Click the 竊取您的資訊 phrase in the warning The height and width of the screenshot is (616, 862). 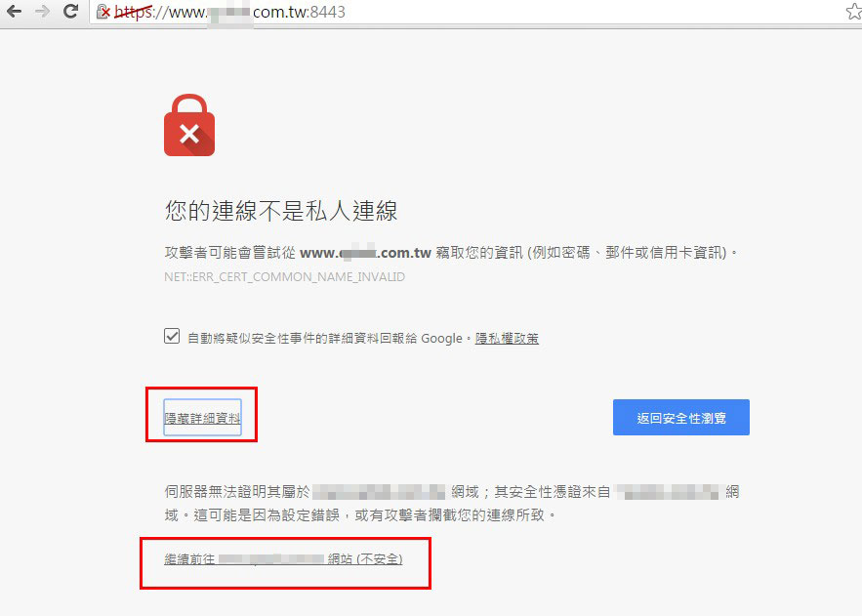click(x=479, y=253)
